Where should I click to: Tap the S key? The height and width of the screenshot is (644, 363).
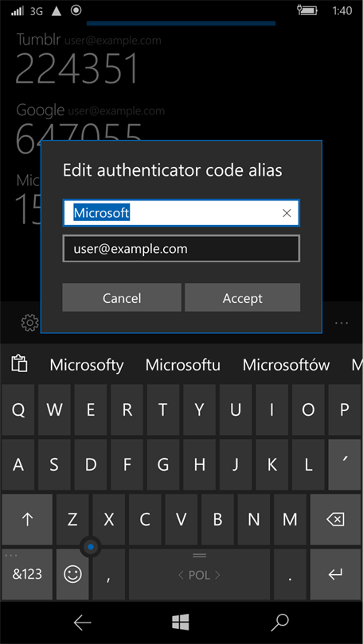click(x=54, y=464)
